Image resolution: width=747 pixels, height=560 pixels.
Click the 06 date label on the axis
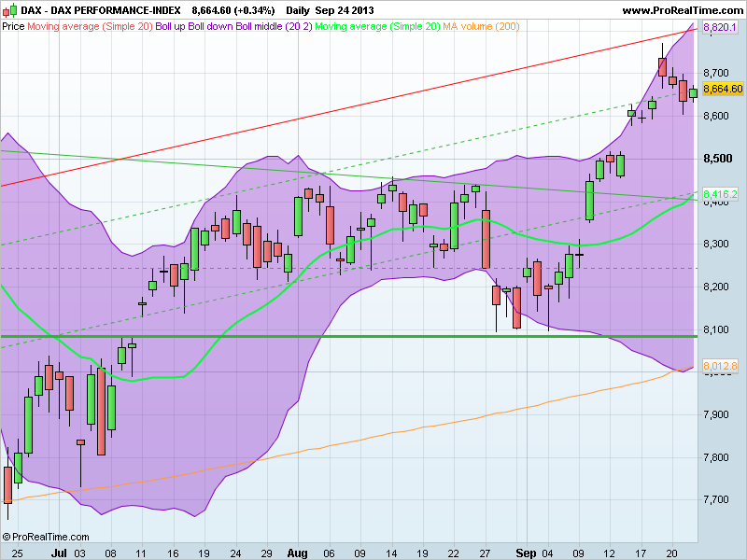(329, 553)
